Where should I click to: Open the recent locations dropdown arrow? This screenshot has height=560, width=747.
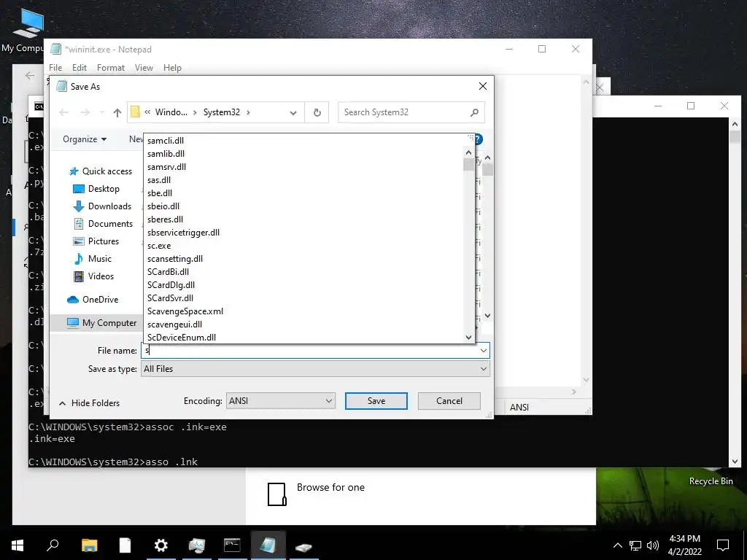click(x=101, y=113)
